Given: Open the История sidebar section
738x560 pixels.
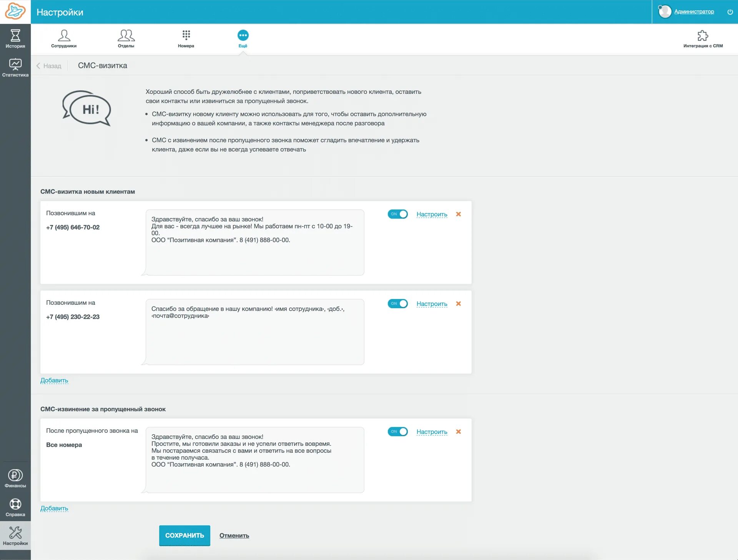Looking at the screenshot, I should pyautogui.click(x=15, y=38).
